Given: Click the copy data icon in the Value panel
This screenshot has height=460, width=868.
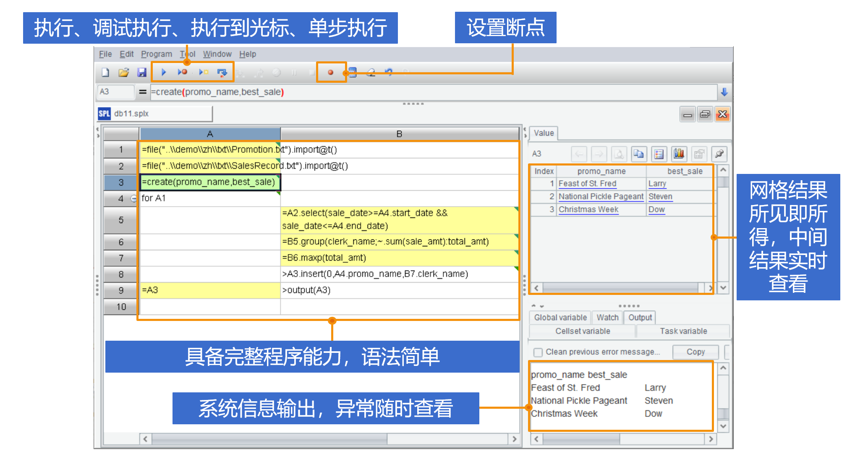Looking at the screenshot, I should pyautogui.click(x=638, y=154).
